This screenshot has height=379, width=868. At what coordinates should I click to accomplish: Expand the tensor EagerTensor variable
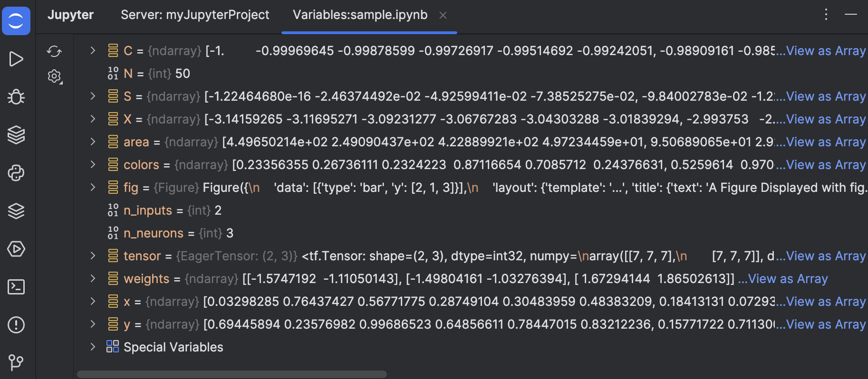click(93, 256)
